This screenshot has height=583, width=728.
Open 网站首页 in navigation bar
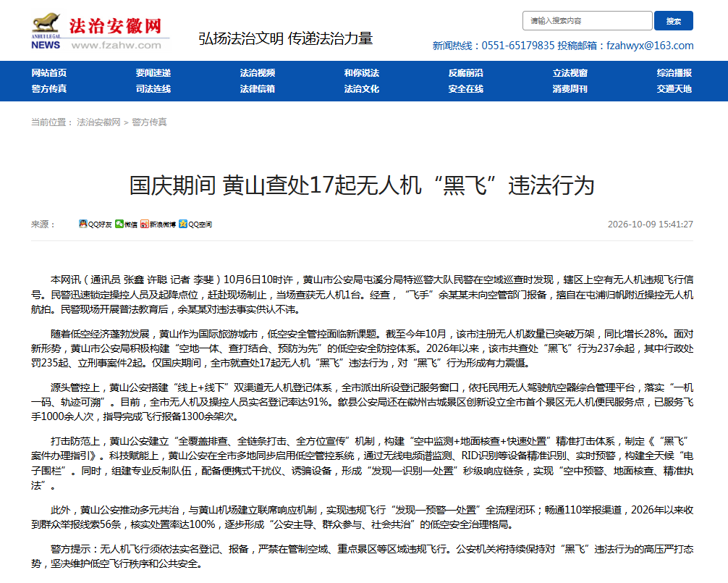point(48,73)
